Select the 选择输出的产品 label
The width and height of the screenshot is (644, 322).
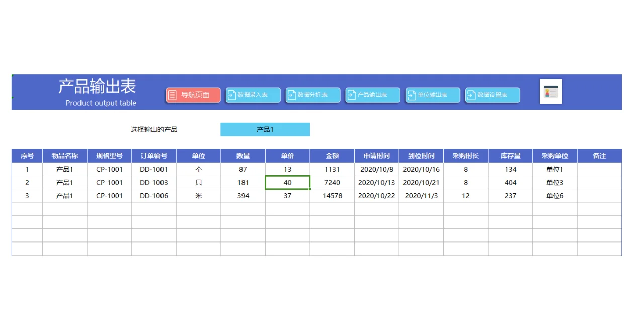(154, 129)
